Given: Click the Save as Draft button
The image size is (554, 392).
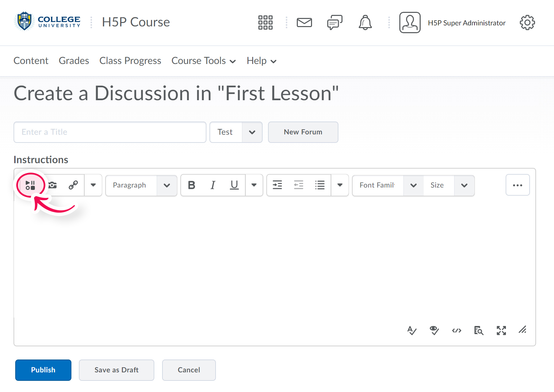Looking at the screenshot, I should click(x=116, y=370).
